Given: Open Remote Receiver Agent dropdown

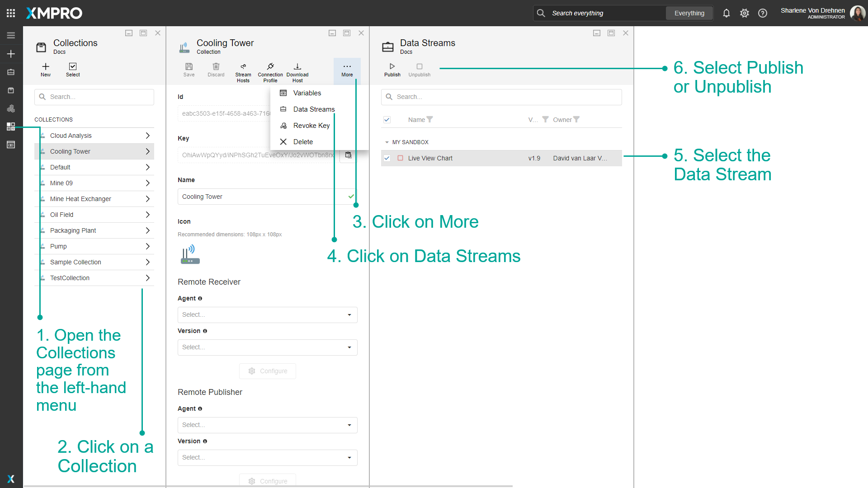Looking at the screenshot, I should tap(267, 315).
